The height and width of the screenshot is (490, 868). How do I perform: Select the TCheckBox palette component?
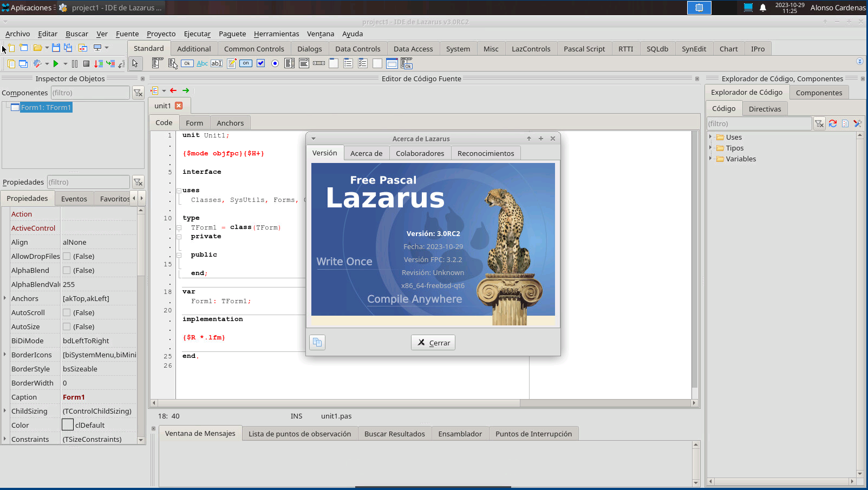tap(260, 63)
